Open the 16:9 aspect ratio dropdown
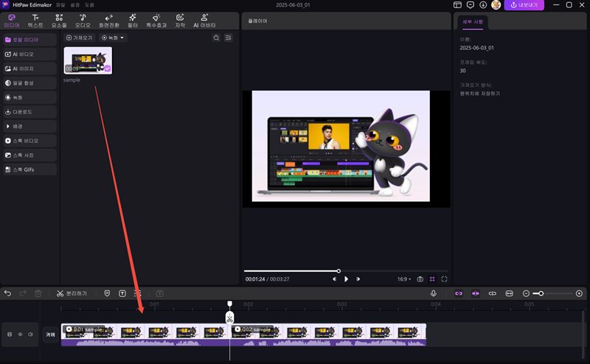 pos(404,279)
